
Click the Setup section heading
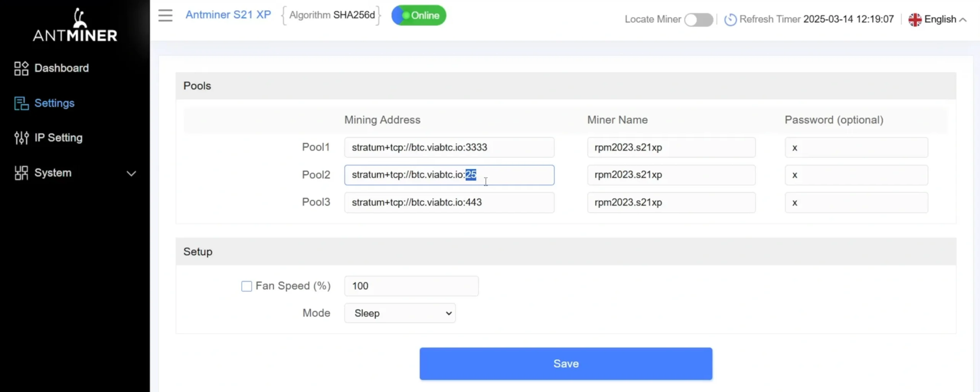click(198, 252)
